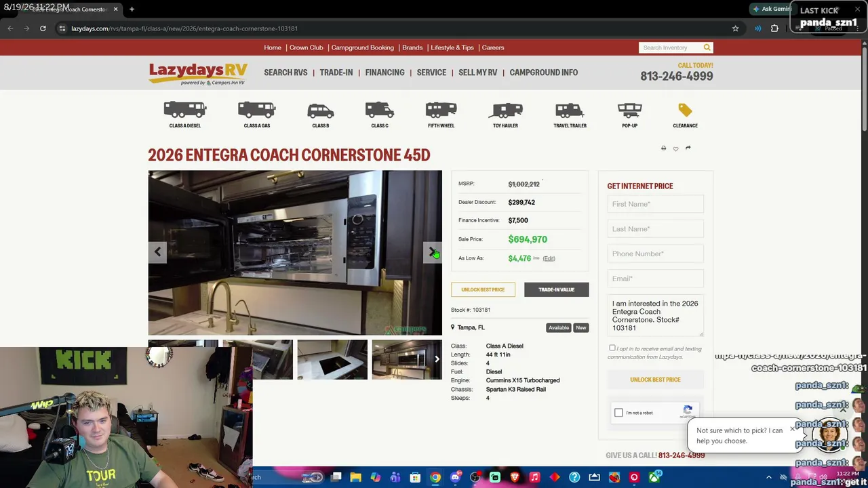Click the Lazydays RV logo
The width and height of the screenshot is (868, 488).
tap(198, 74)
